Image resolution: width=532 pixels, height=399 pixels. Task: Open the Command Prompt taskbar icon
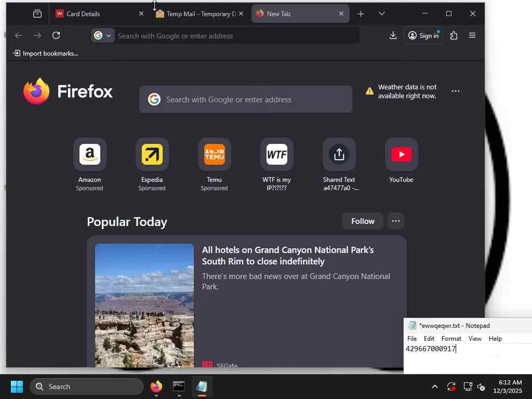(x=179, y=387)
